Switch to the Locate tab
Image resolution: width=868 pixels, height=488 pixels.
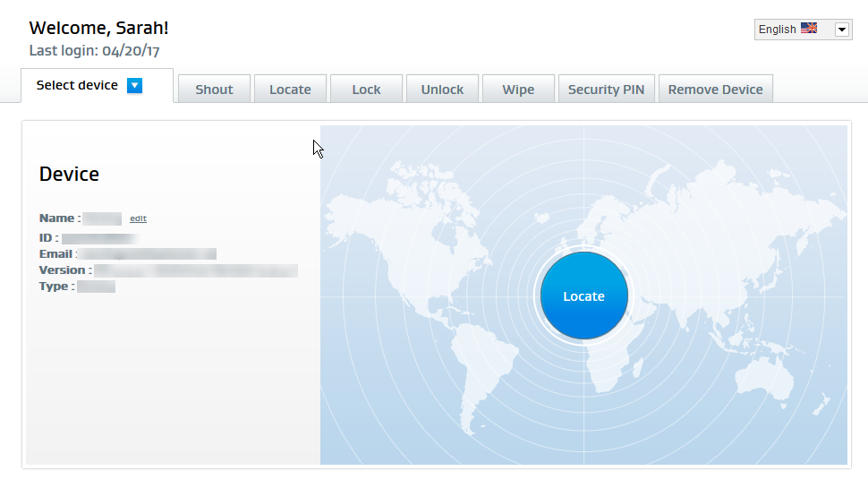pos(290,90)
